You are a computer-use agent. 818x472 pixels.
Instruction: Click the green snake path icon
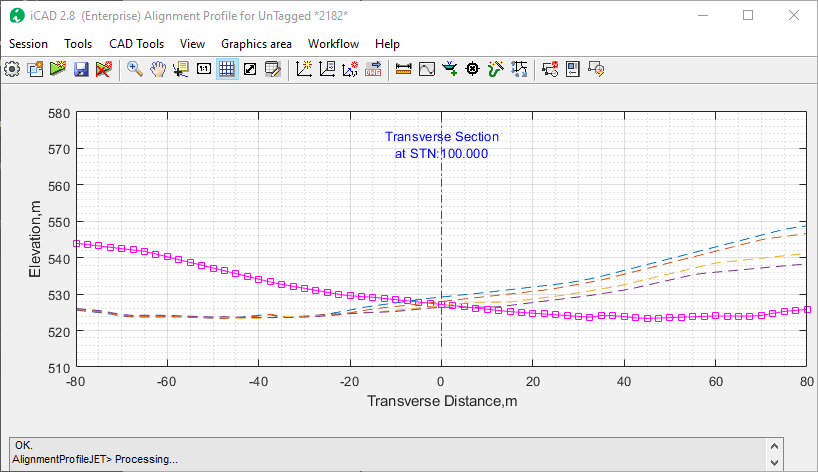(496, 69)
